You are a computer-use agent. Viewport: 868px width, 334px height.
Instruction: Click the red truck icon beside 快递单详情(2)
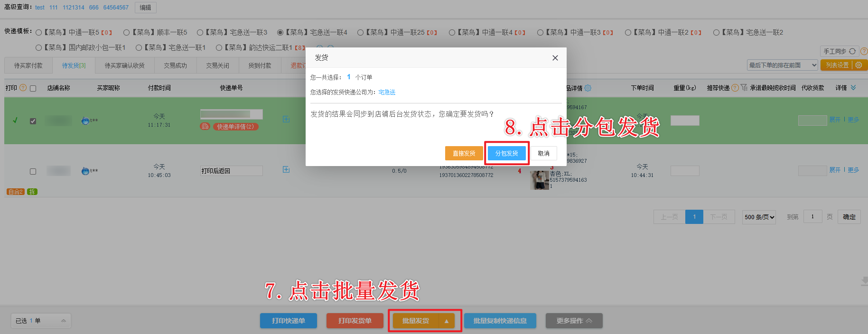click(205, 126)
